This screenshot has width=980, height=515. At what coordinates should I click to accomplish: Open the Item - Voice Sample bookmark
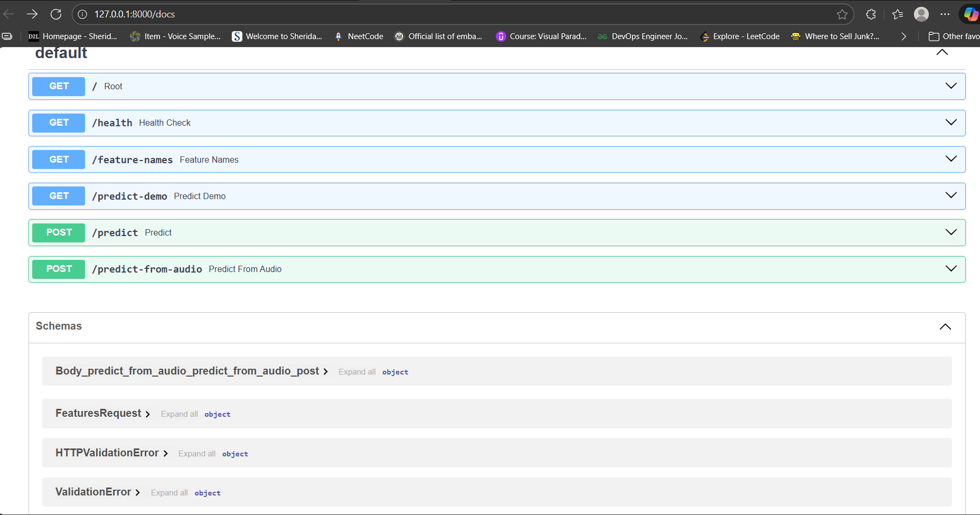pyautogui.click(x=175, y=36)
